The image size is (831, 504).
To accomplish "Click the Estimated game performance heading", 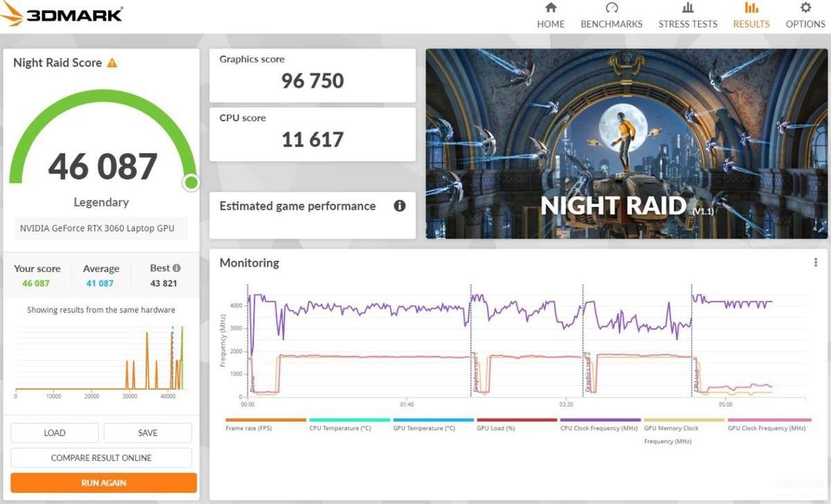I will pos(297,206).
